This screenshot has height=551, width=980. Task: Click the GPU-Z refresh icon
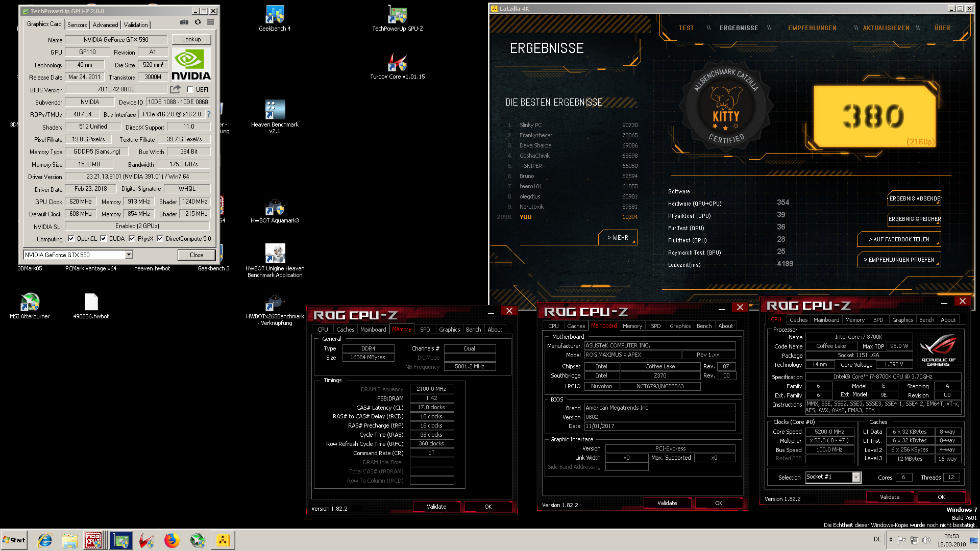(198, 22)
